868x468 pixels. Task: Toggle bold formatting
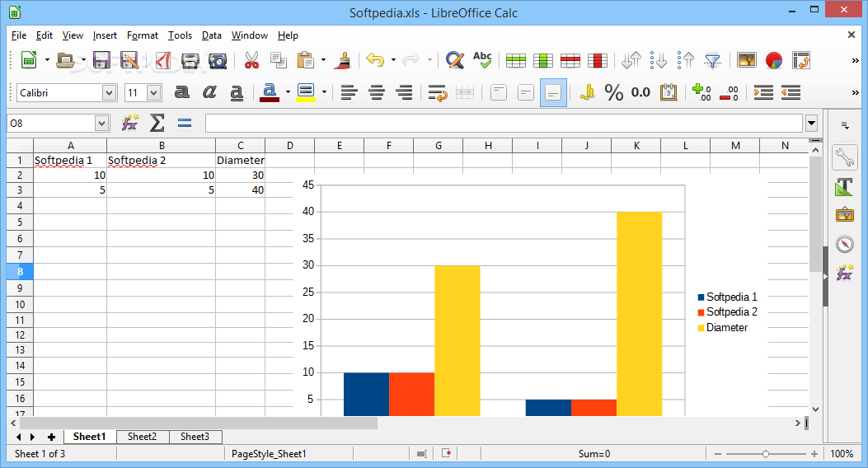[x=181, y=91]
